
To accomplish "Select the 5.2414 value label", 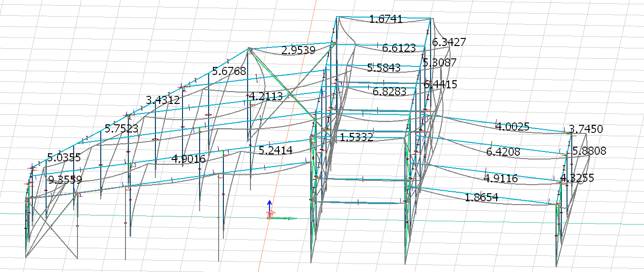I will point(276,150).
